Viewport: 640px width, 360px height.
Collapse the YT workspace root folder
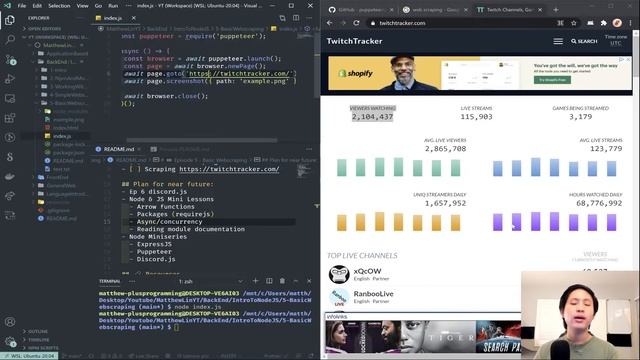55,37
